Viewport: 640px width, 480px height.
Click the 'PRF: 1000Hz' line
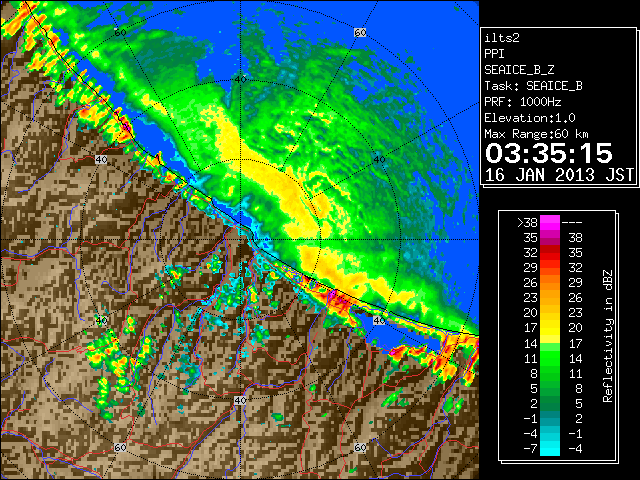tap(523, 102)
